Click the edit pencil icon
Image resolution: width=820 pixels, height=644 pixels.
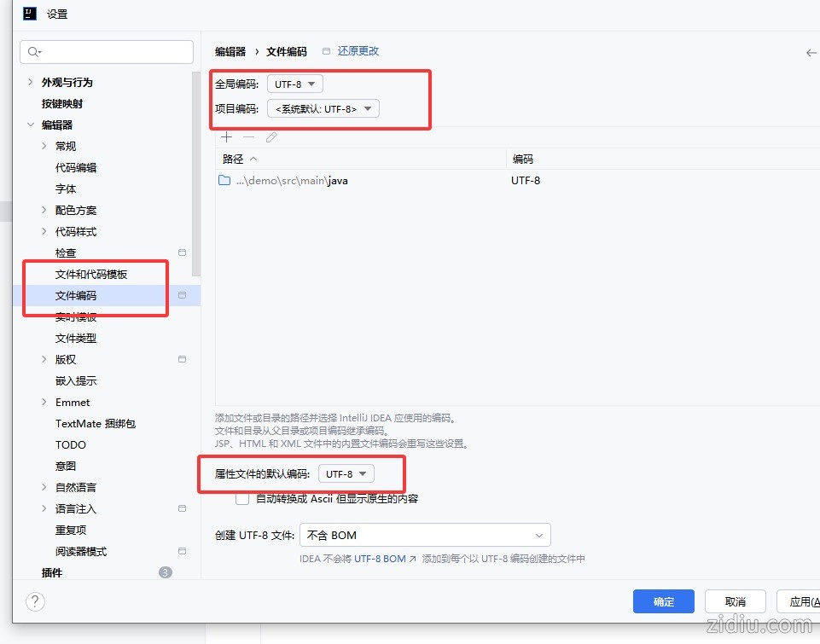271,137
